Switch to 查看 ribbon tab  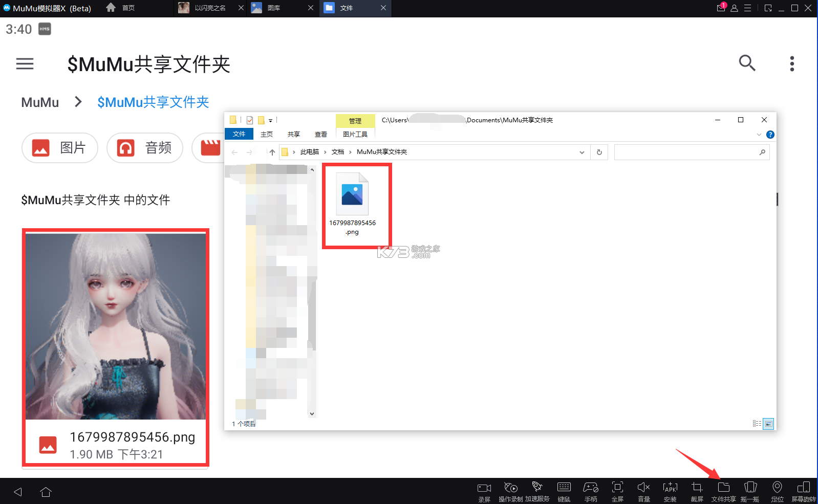coord(321,135)
